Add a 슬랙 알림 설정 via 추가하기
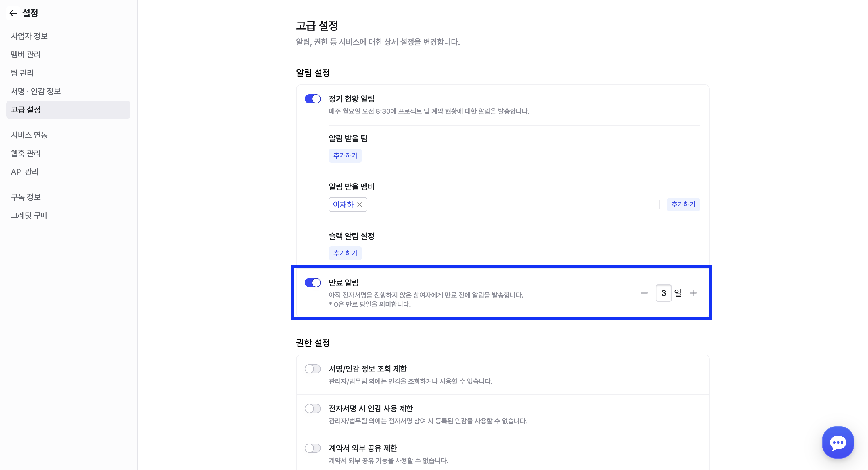The image size is (868, 470). 345,253
